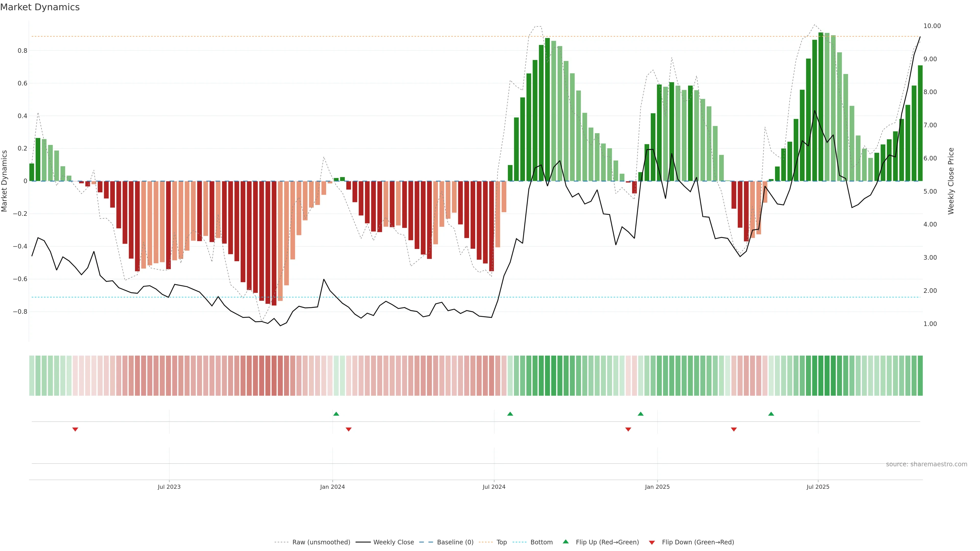The height and width of the screenshot is (551, 980).
Task: Click the Jul 2024 x-axis label
Action: pos(494,487)
